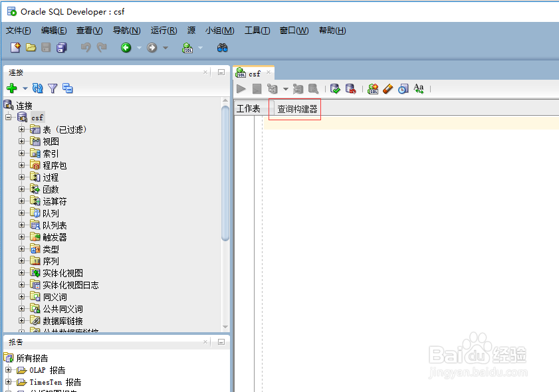Expand the OLAP 报告 node
This screenshot has width=559, height=392.
[8, 370]
